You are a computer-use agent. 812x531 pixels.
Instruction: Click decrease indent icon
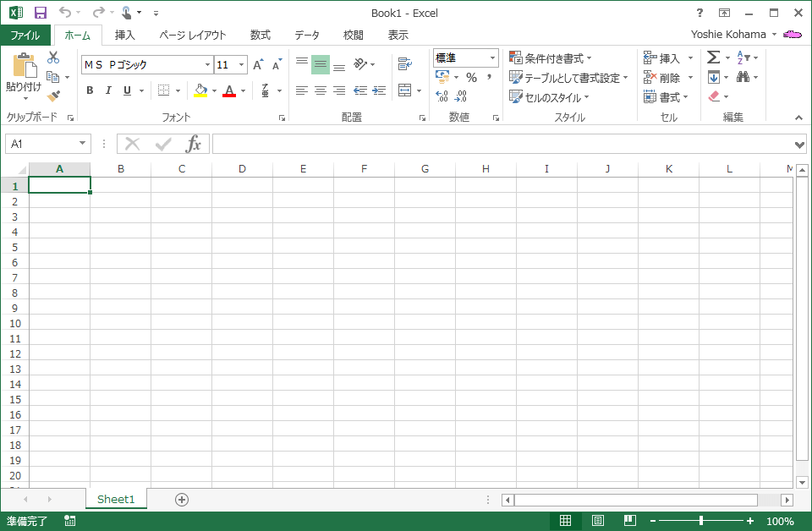pyautogui.click(x=360, y=90)
